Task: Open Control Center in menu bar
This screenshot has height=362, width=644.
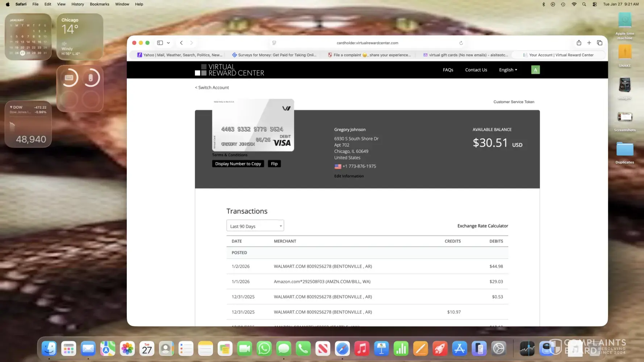Action: pos(594,4)
